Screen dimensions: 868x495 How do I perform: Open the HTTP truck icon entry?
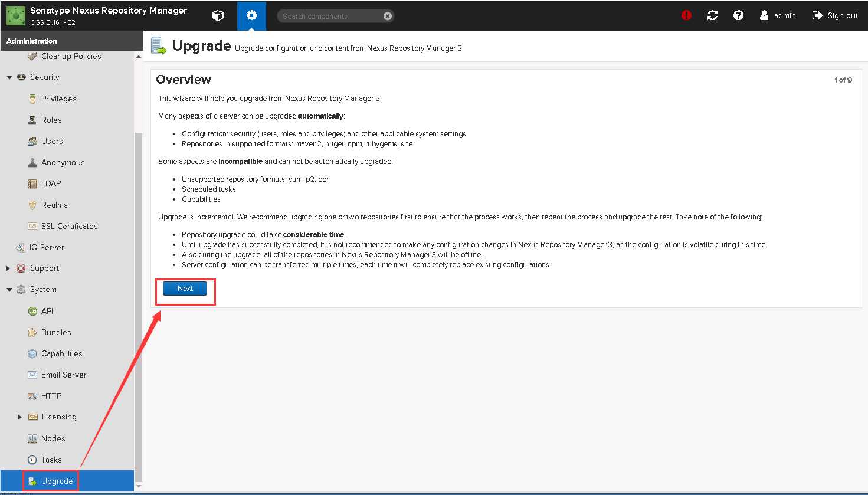(32, 396)
